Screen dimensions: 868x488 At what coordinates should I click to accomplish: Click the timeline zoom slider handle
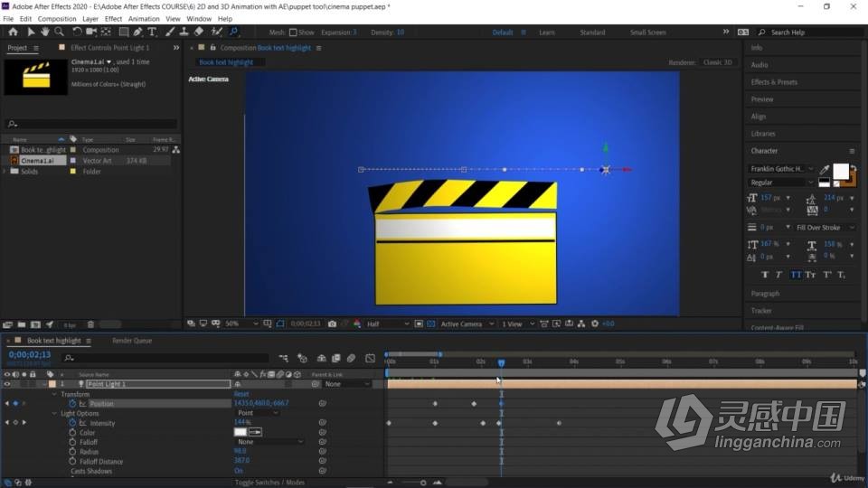(423, 483)
